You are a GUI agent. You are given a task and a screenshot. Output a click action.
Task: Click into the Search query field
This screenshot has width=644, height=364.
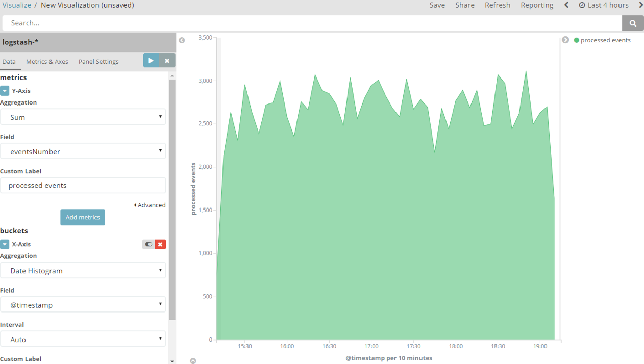point(312,23)
